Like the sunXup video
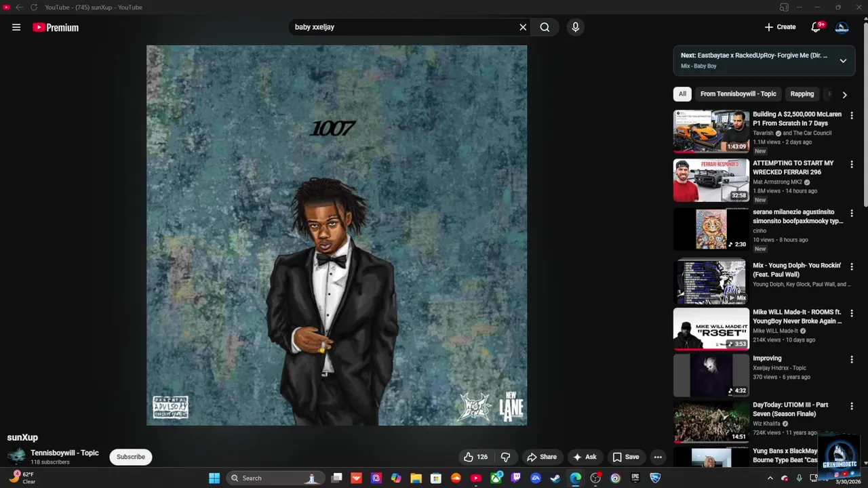This screenshot has width=868, height=488. [475, 457]
